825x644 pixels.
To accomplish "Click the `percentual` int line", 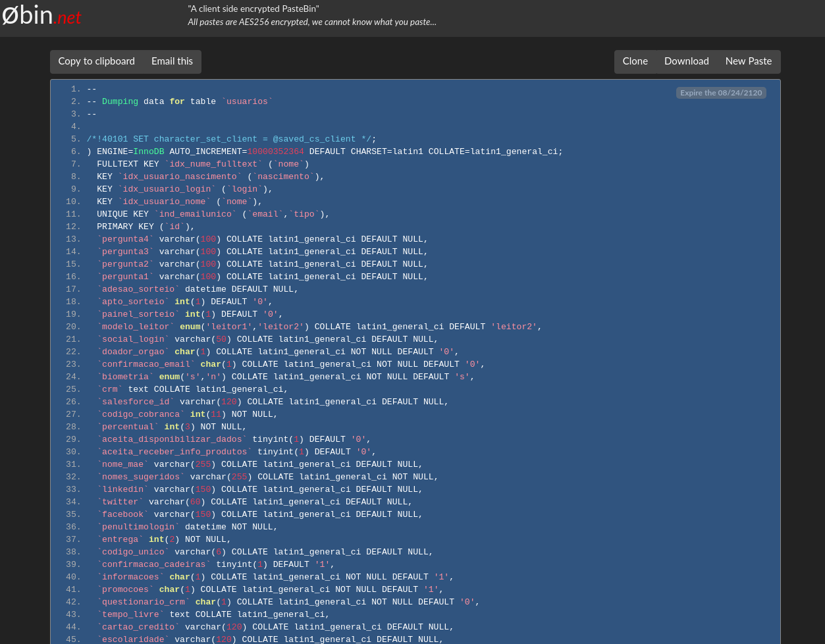I will (172, 427).
